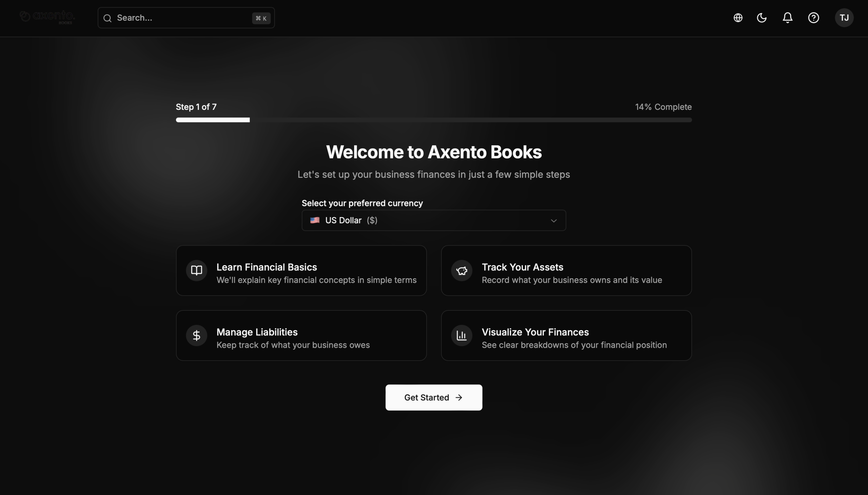This screenshot has width=868, height=495.
Task: Click the Axento Books logo
Action: click(x=47, y=17)
